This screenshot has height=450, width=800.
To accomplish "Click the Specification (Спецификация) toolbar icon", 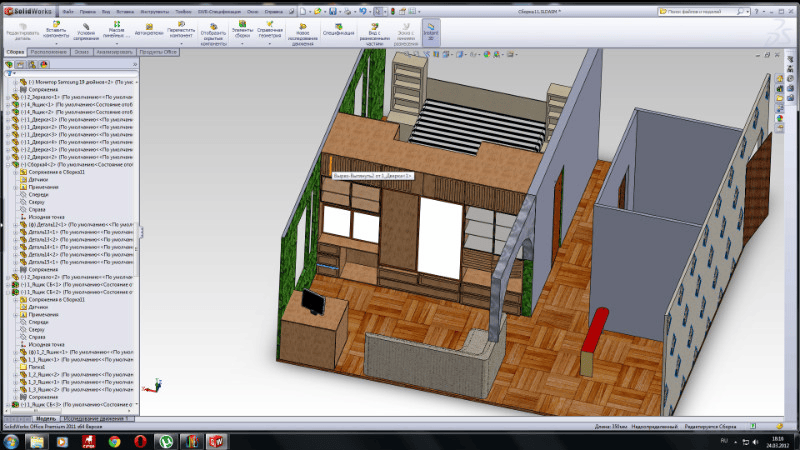I will 340,27.
